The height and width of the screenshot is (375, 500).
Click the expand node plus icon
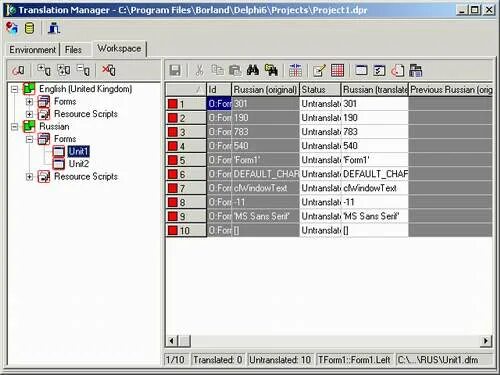[x=44, y=70]
